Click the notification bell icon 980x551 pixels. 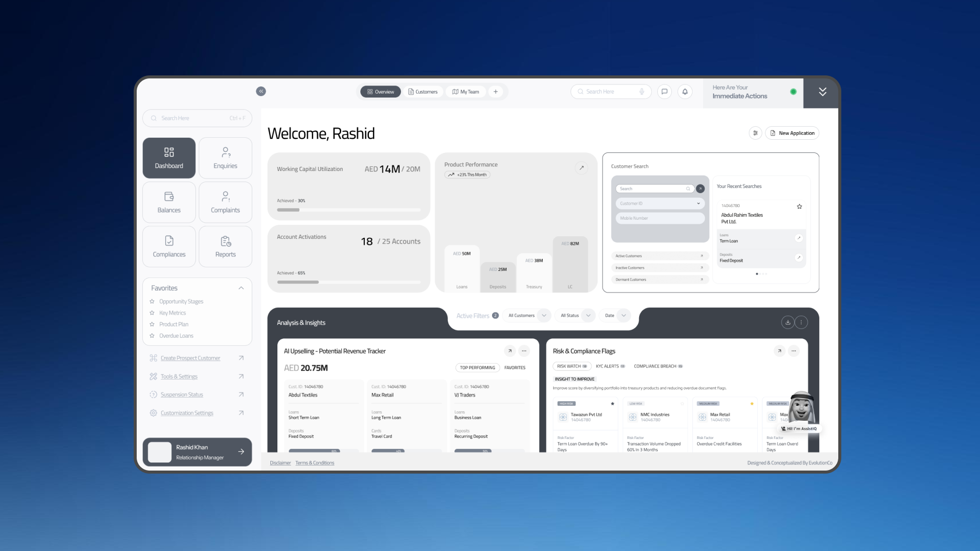coord(684,91)
